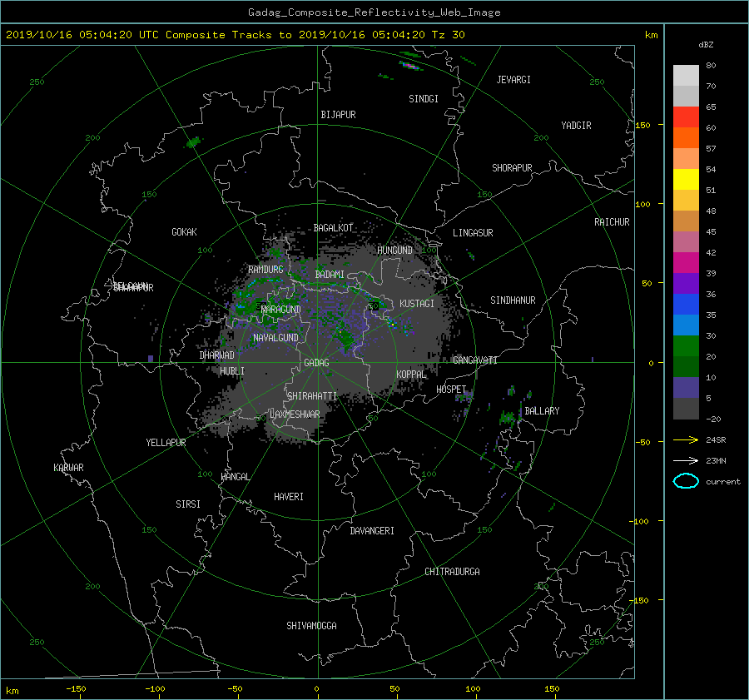
Task: Click the GADAG radar center label
Action: tap(316, 363)
